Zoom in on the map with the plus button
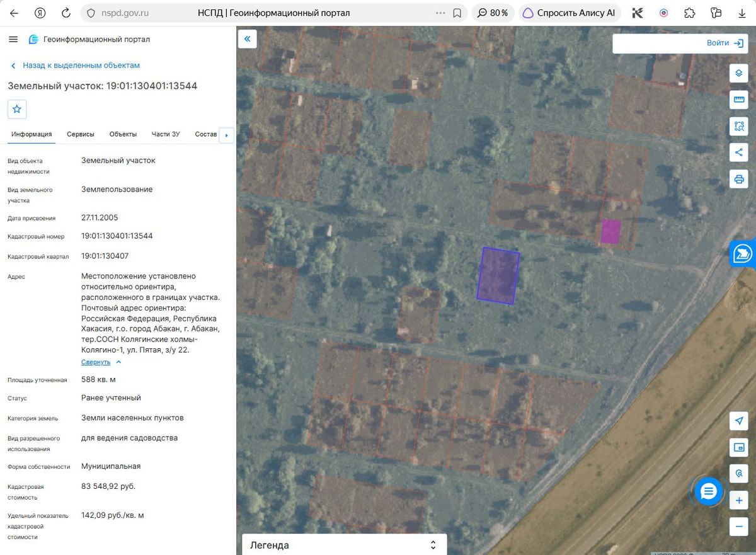 739,501
